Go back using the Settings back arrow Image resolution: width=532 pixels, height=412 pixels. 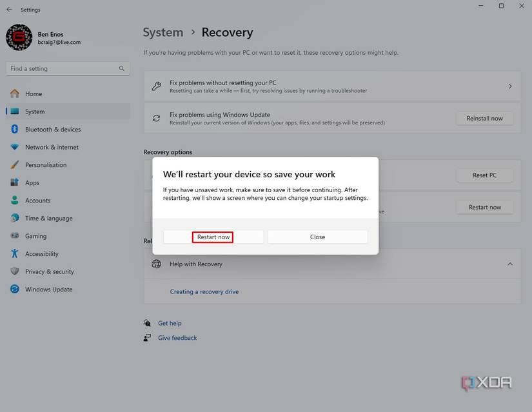(9, 10)
